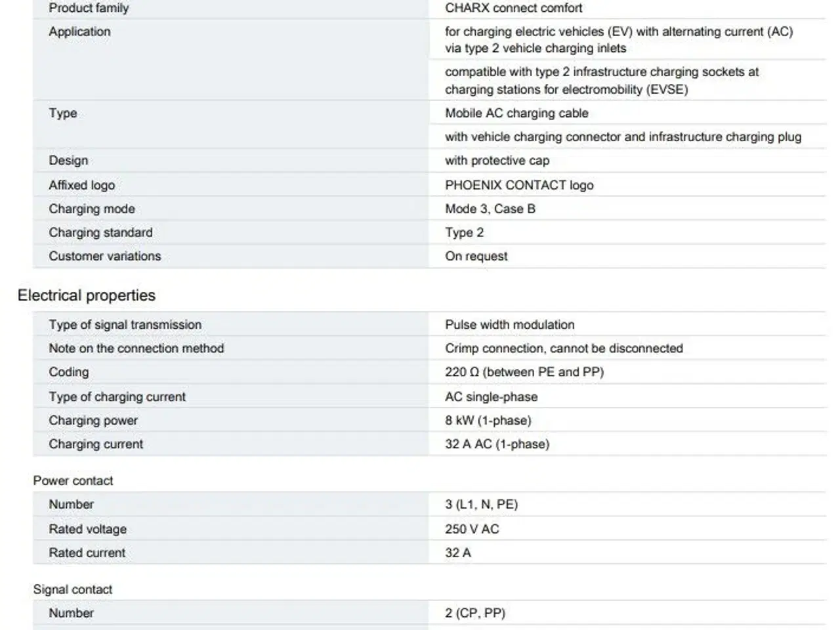Click the '220 Ω (between PE and PP)' value
The height and width of the screenshot is (630, 840).
pos(524,371)
